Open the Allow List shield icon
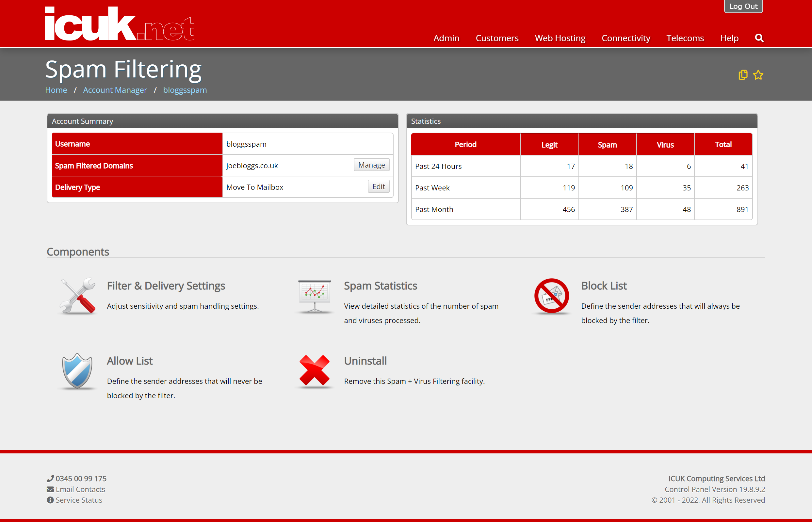 pyautogui.click(x=77, y=371)
